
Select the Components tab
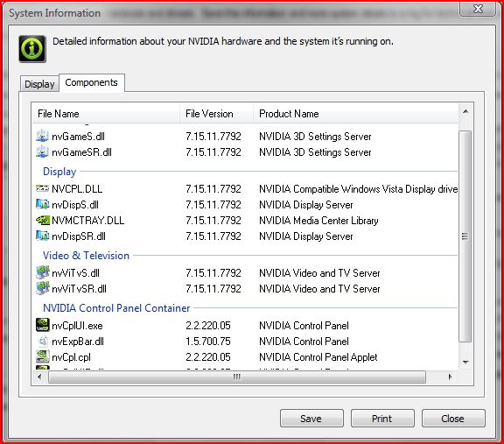pyautogui.click(x=92, y=82)
